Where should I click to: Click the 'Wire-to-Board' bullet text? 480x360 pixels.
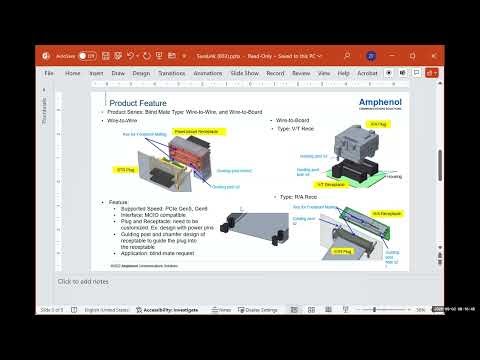tap(293, 120)
